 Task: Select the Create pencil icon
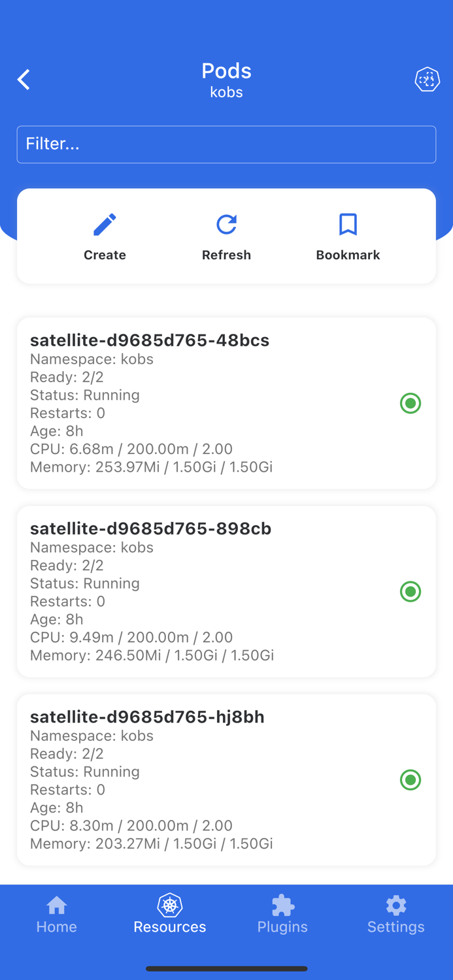(x=104, y=224)
